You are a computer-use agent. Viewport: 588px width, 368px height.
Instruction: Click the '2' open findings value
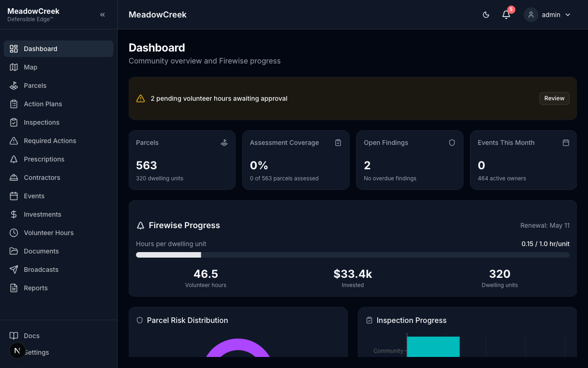(x=367, y=165)
